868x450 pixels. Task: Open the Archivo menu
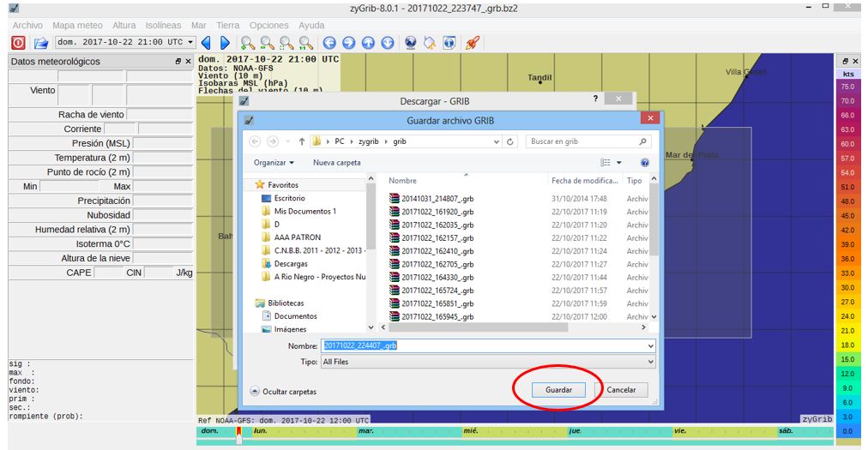coord(27,26)
